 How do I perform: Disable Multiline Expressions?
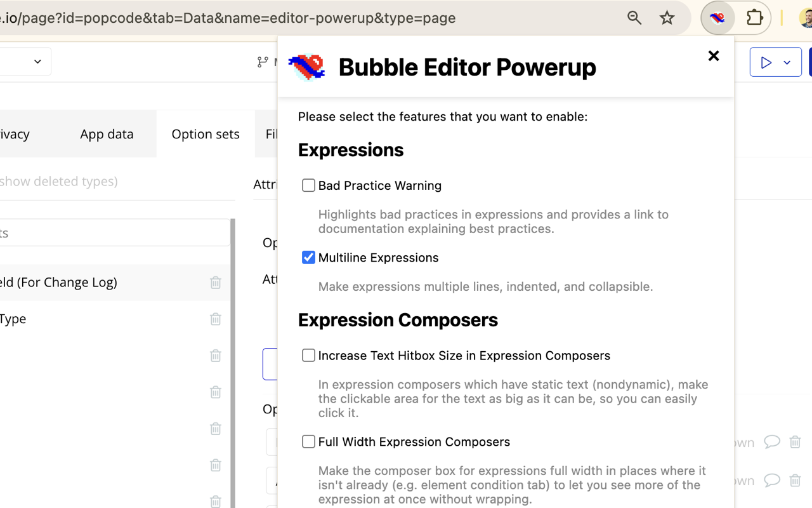coord(308,257)
